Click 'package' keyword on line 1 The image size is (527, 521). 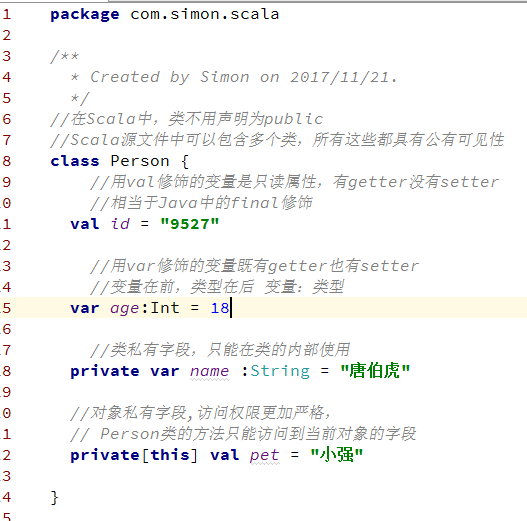tap(85, 15)
